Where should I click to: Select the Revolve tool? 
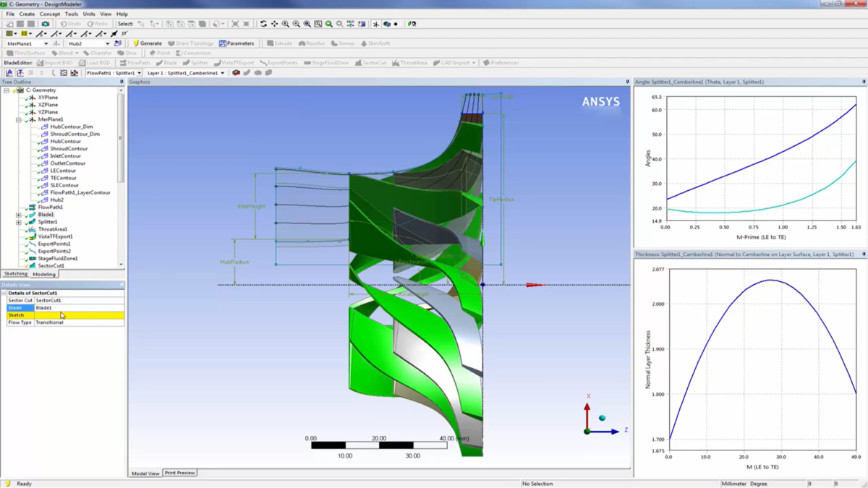312,43
